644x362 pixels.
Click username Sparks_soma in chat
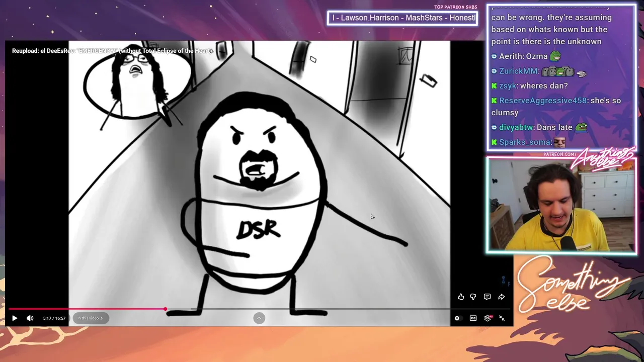point(525,142)
